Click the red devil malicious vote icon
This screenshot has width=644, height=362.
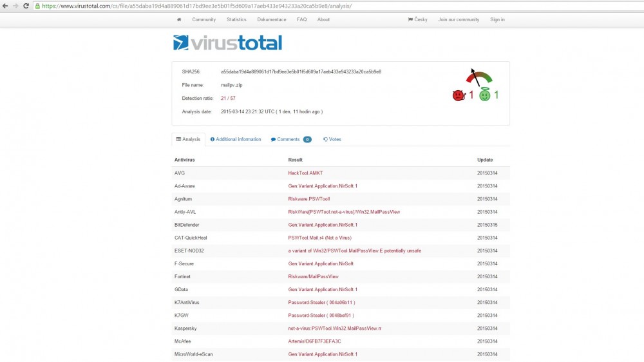[458, 95]
